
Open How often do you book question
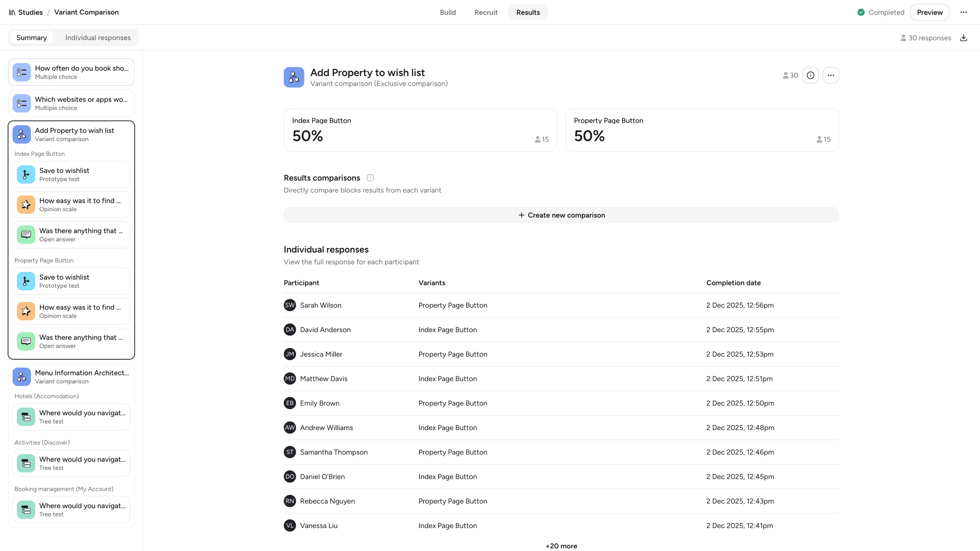coord(71,72)
